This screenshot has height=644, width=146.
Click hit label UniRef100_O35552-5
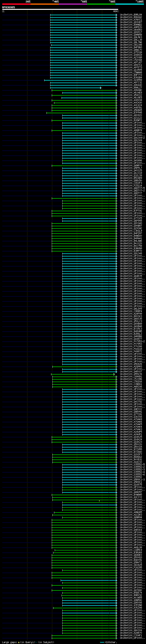(x=132, y=464)
